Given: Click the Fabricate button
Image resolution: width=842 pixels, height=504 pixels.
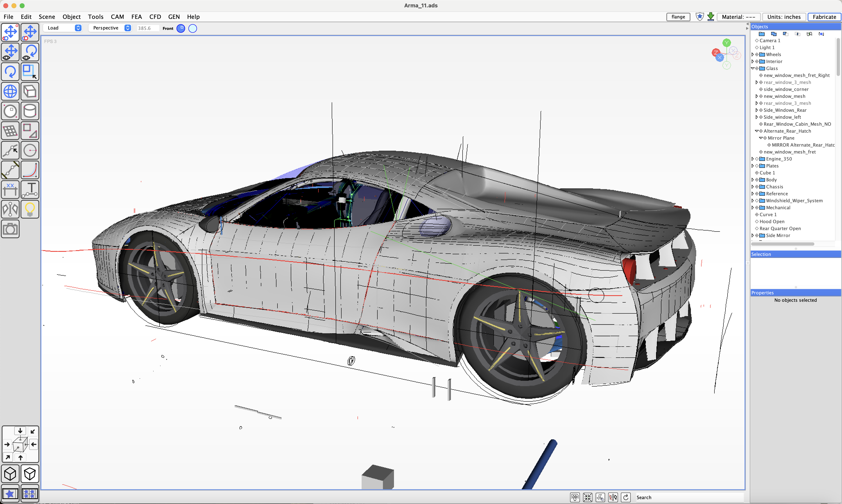Looking at the screenshot, I should point(824,17).
